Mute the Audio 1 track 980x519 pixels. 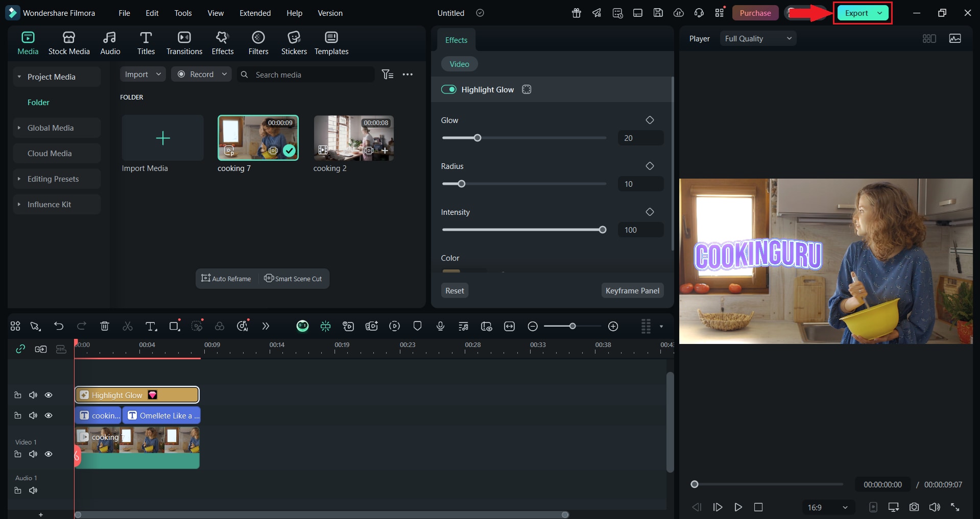click(33, 490)
